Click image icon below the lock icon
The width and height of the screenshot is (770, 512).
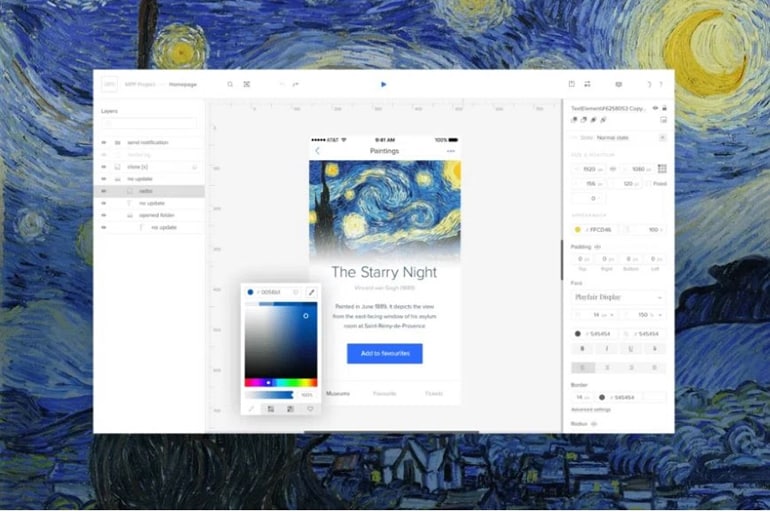[663, 120]
